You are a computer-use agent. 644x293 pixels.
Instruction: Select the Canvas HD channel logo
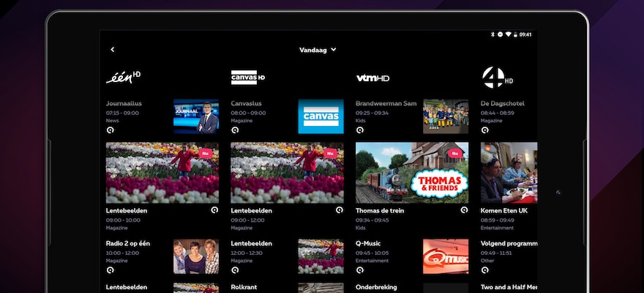[x=247, y=78]
